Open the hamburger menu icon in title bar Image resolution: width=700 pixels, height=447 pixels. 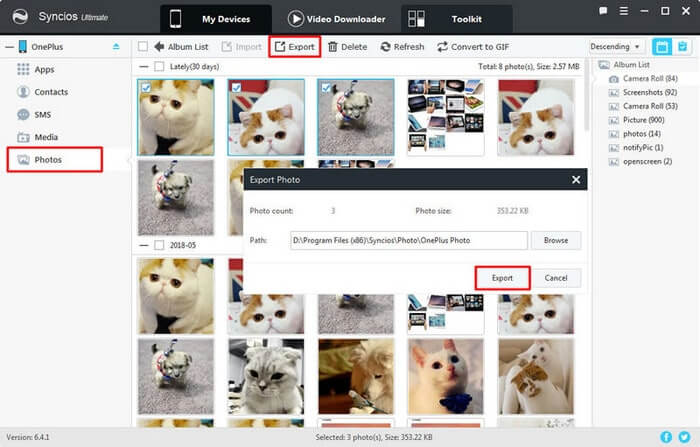624,11
